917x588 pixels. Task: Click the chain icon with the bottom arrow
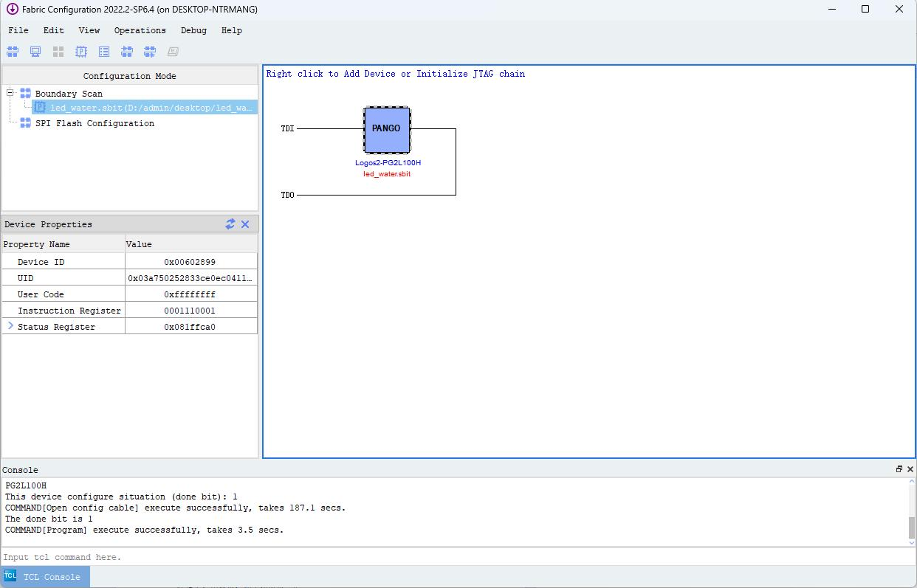[x=150, y=52]
